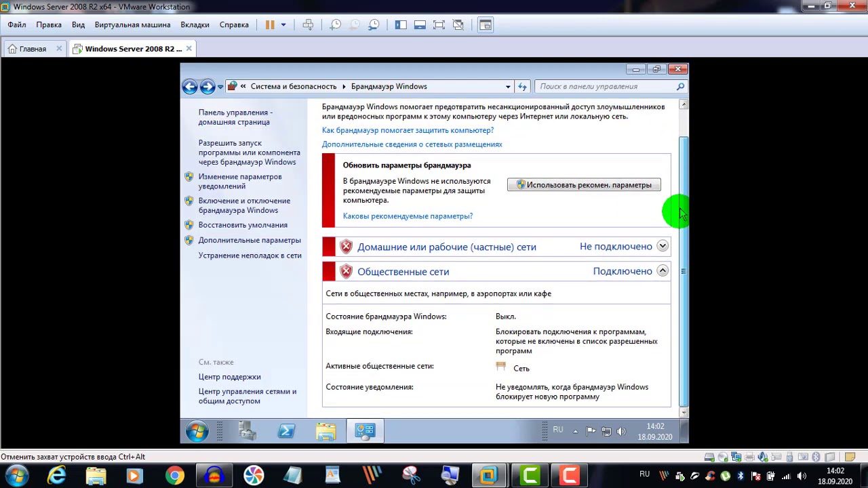The height and width of the screenshot is (488, 868).
Task: Click the host volume speaker tray icon
Action: click(801, 476)
